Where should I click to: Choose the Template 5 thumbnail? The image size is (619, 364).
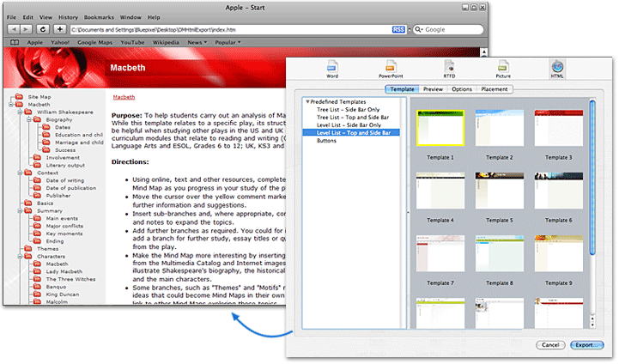(500, 191)
